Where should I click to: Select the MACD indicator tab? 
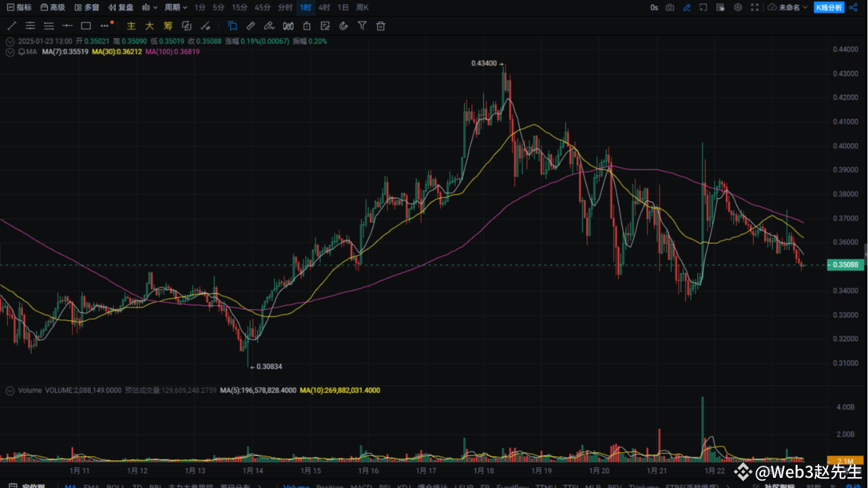click(x=361, y=487)
